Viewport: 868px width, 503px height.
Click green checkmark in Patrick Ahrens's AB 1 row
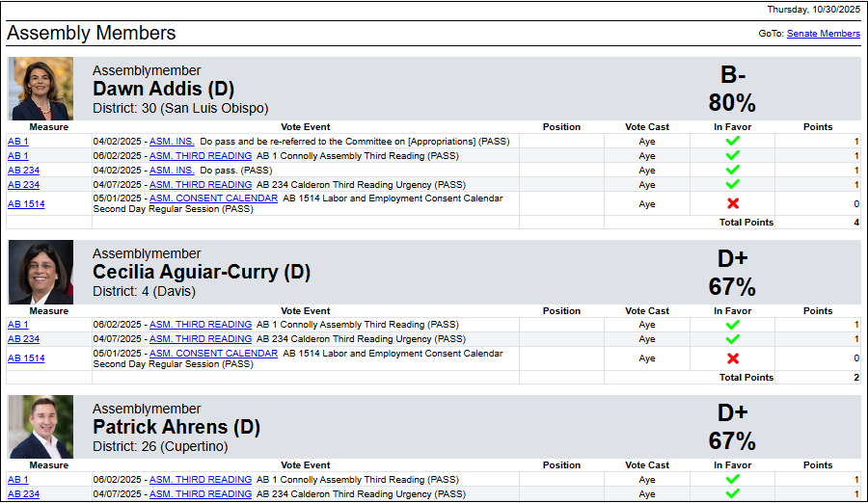click(733, 479)
